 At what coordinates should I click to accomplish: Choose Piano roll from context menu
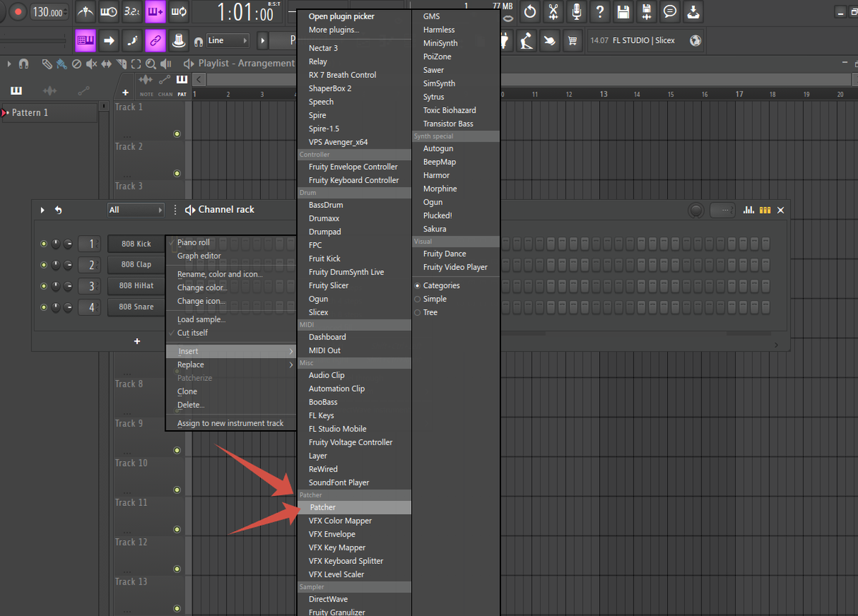[x=193, y=242]
